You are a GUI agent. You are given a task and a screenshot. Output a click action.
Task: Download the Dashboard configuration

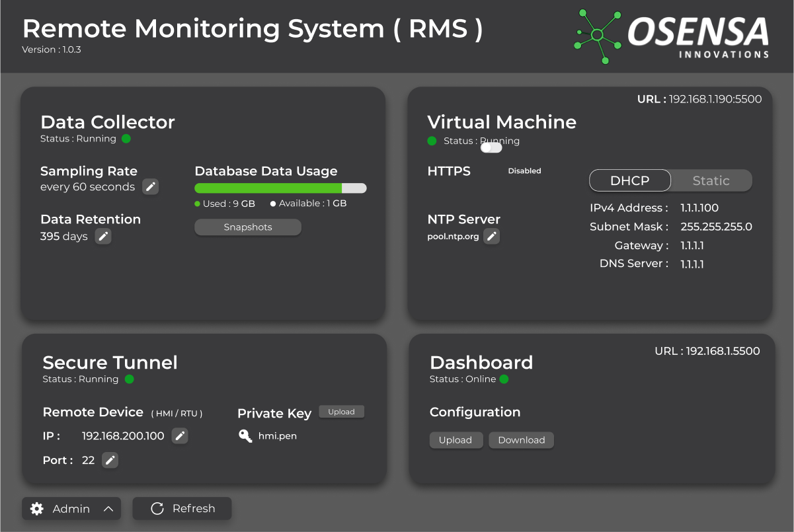tap(521, 439)
